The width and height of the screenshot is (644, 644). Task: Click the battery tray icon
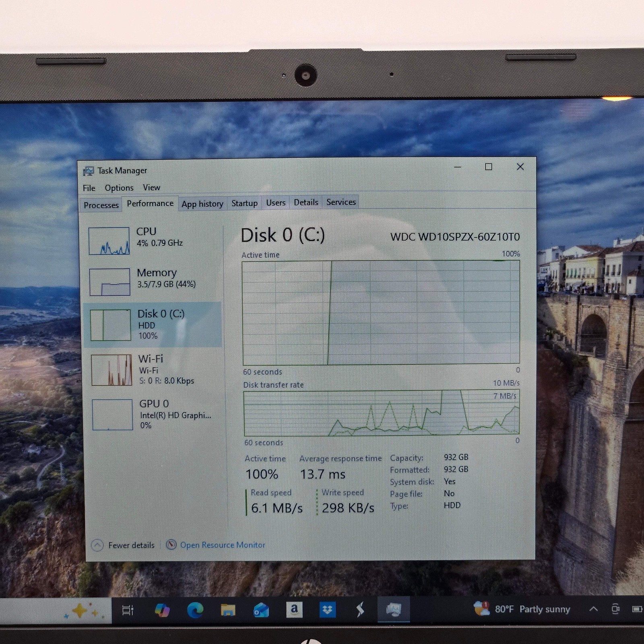[637, 609]
